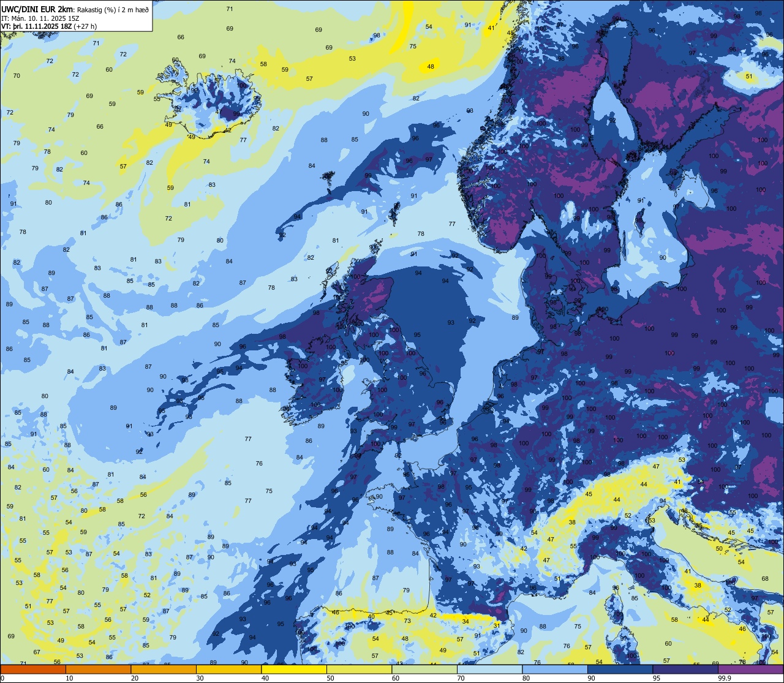Click the dark blue 90–95 legend swatch

(x=620, y=670)
